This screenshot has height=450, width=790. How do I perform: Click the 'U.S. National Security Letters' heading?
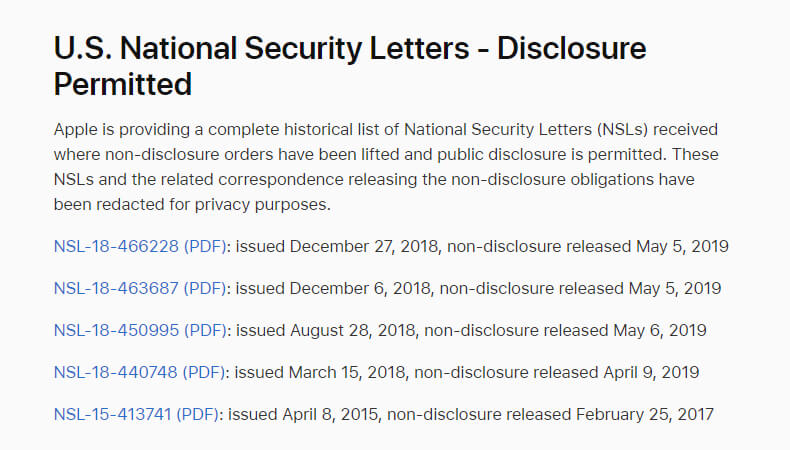pos(261,48)
